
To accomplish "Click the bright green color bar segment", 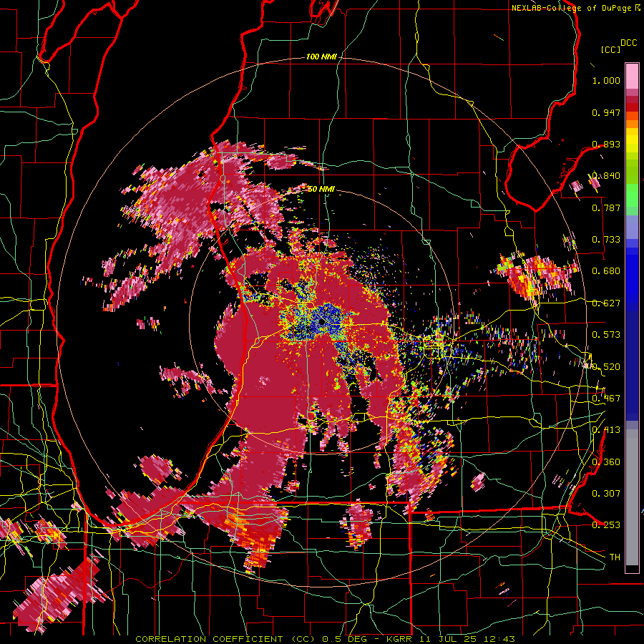I will 632,195.
